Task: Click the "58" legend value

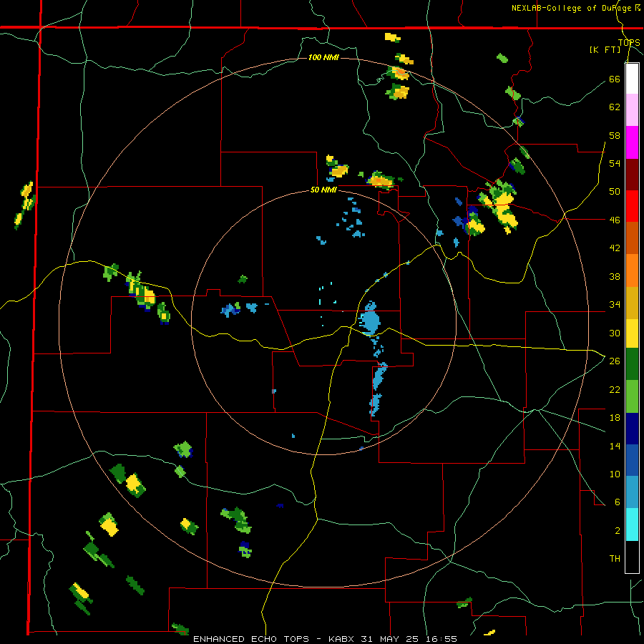Action: (615, 135)
